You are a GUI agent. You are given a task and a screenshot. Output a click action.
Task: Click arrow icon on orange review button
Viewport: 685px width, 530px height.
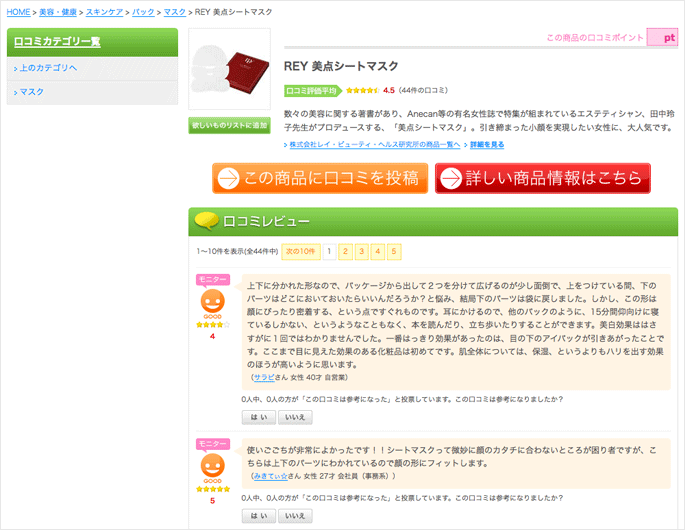228,178
